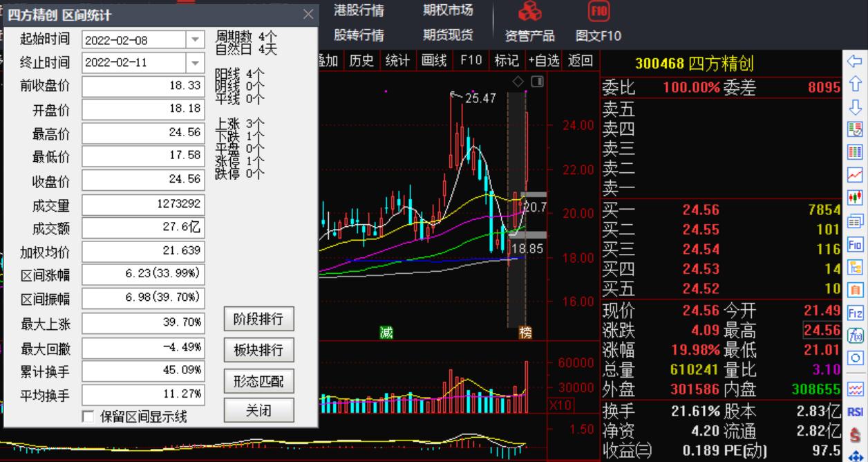The height and width of the screenshot is (462, 868).
Task: Open the F10 icon in right sidebar
Action: pyautogui.click(x=856, y=243)
